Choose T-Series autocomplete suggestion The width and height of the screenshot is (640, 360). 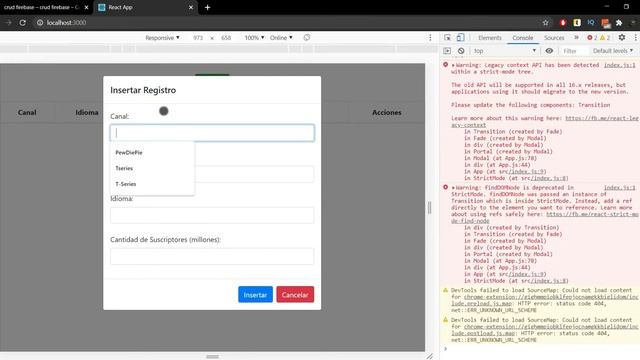152,184
